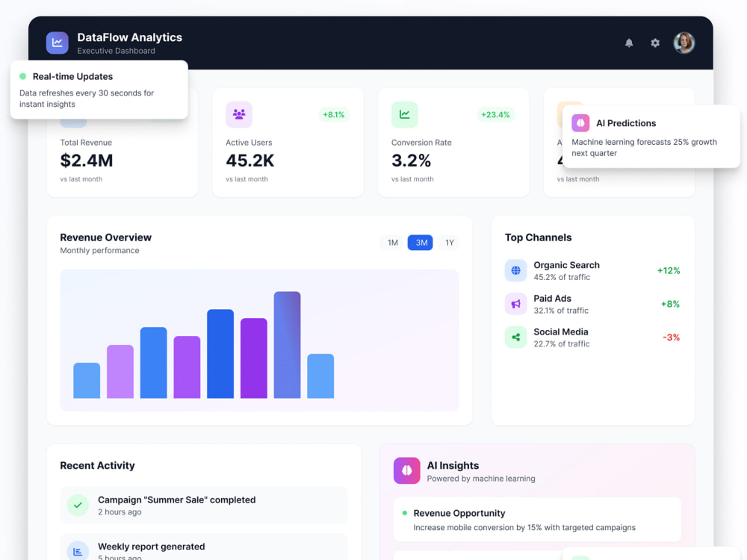The width and height of the screenshot is (747, 560).
Task: Click the Active Users people icon
Action: click(x=239, y=114)
